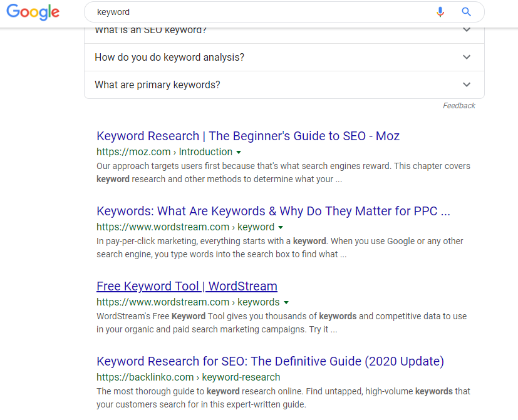Open dropdown arrow beside wordstream.com › keyword
Image resolution: width=518 pixels, height=420 pixels.
point(281,227)
